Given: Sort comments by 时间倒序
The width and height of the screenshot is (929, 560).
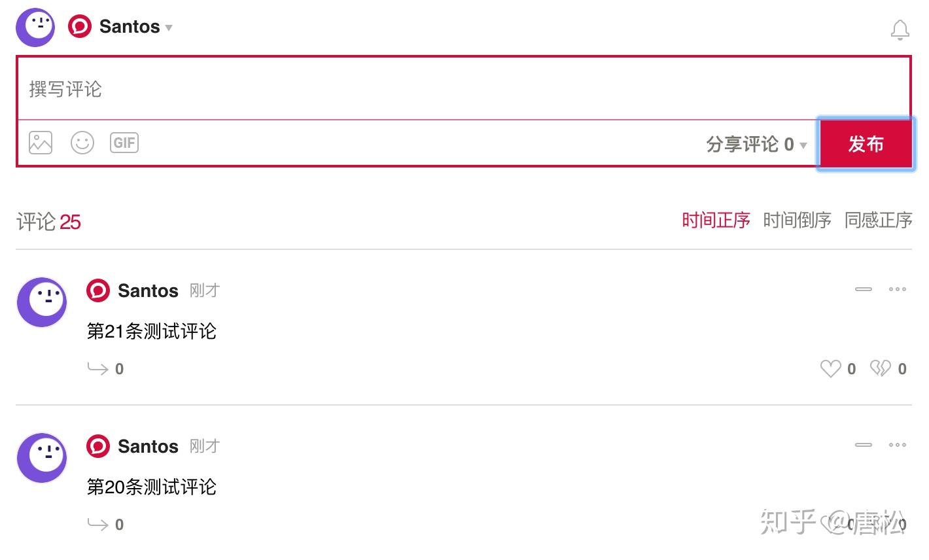Looking at the screenshot, I should tap(797, 220).
